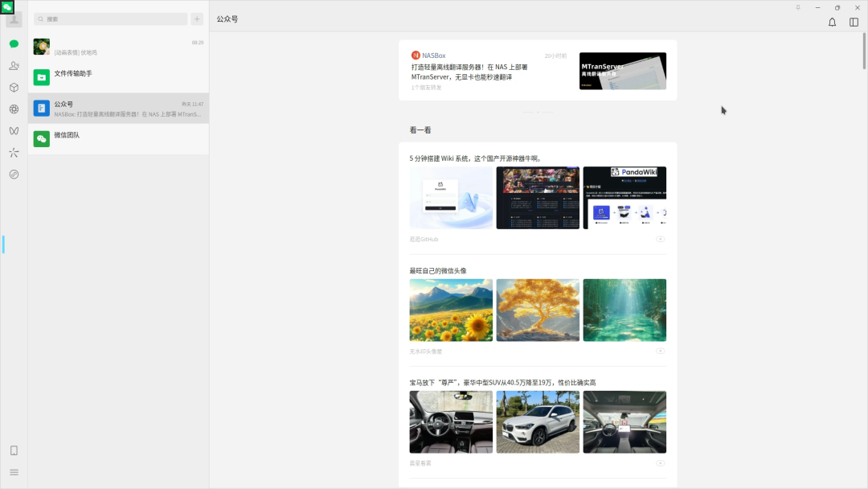Select the 公众号 conversation icon
This screenshot has height=489, width=868.
(x=42, y=108)
